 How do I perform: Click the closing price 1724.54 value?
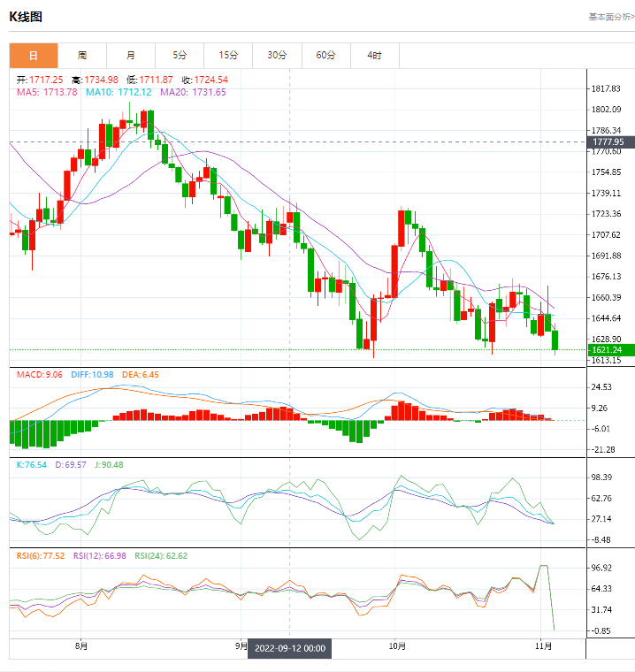point(211,80)
